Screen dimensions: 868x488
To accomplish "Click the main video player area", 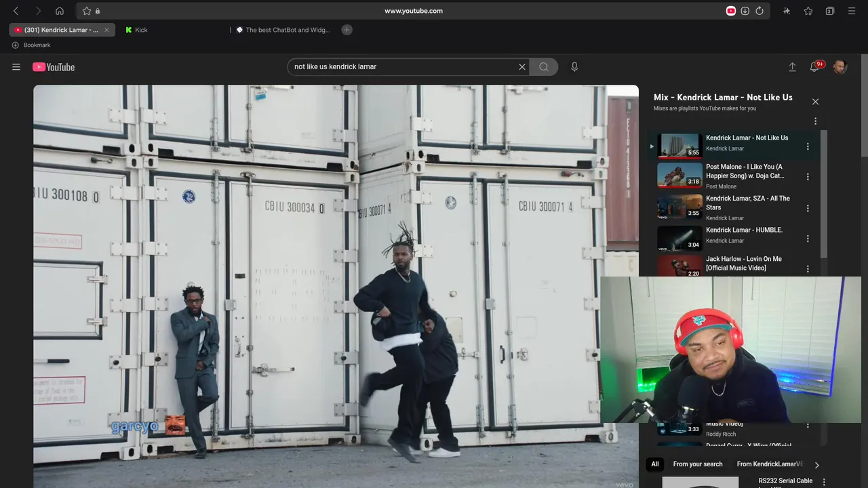I will click(x=336, y=286).
